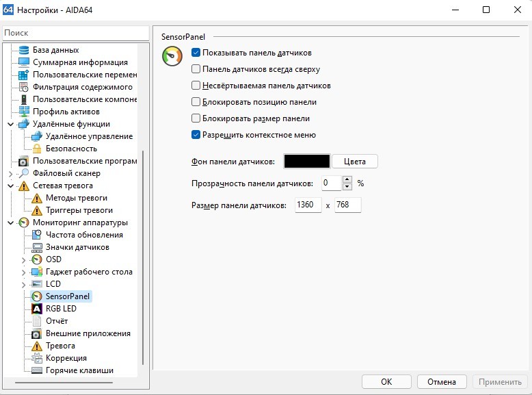Click the Пользовательские переменные grid icon

pyautogui.click(x=24, y=75)
